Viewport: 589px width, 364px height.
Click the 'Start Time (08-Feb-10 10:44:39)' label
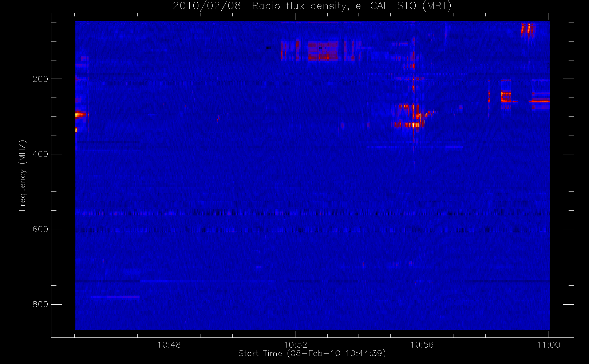tap(312, 353)
